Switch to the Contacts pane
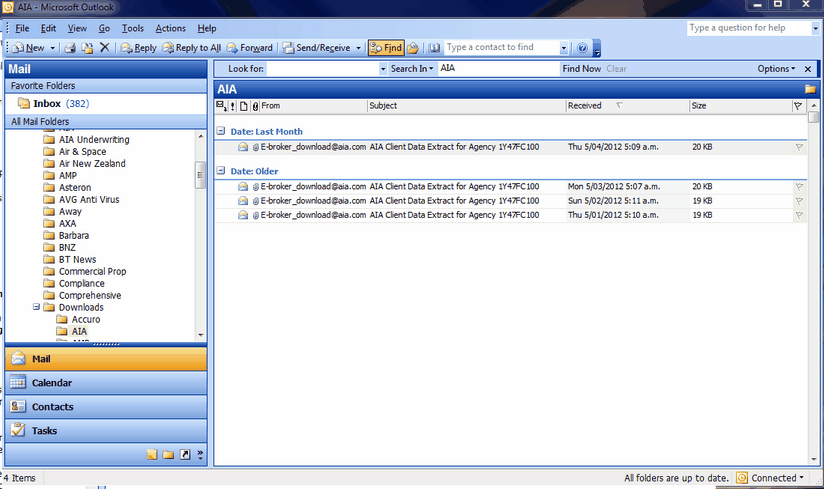Viewport: 824px width, 489px height. coord(106,407)
